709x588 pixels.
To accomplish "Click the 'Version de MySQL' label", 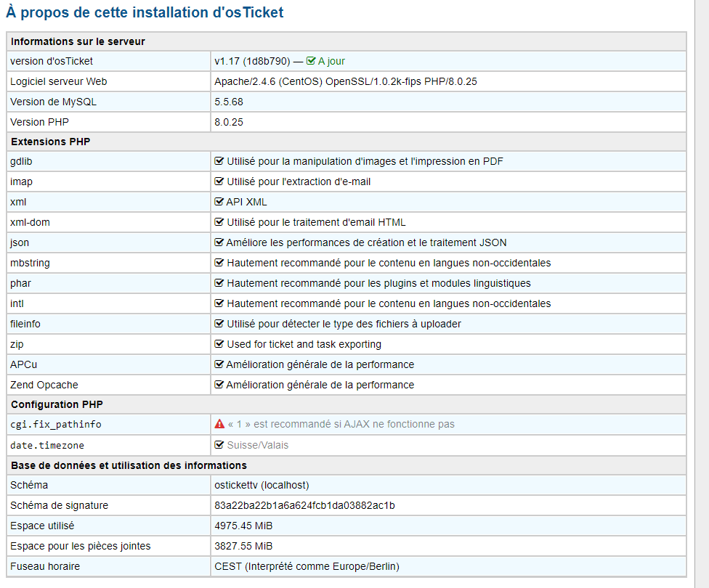I will (x=53, y=102).
